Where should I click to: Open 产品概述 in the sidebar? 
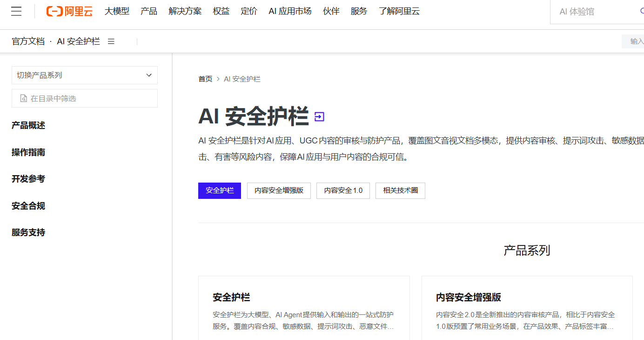click(x=28, y=125)
